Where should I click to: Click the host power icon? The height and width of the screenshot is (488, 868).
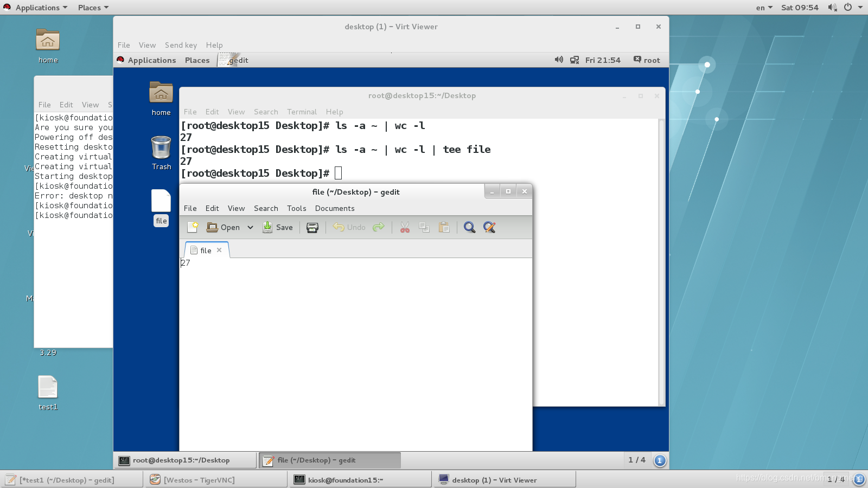848,8
